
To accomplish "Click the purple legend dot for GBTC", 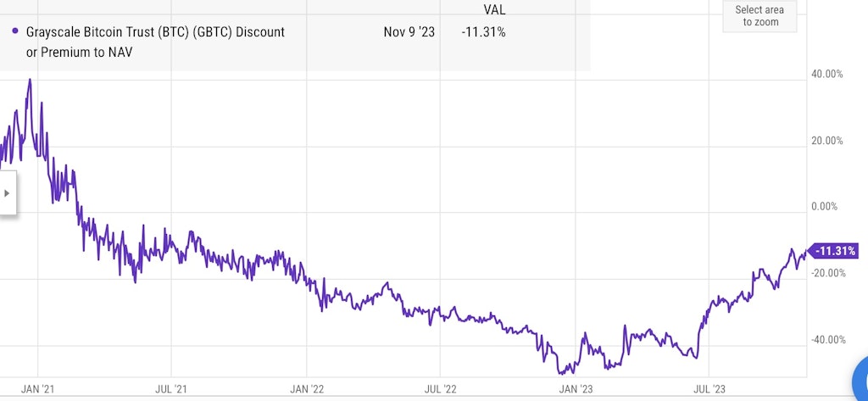I will pyautogui.click(x=16, y=31).
